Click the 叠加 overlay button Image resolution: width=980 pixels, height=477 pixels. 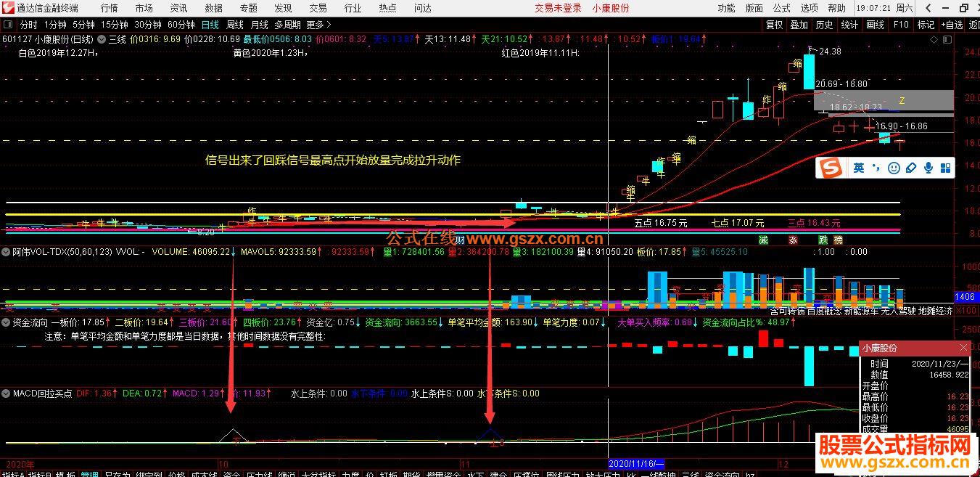tap(799, 24)
